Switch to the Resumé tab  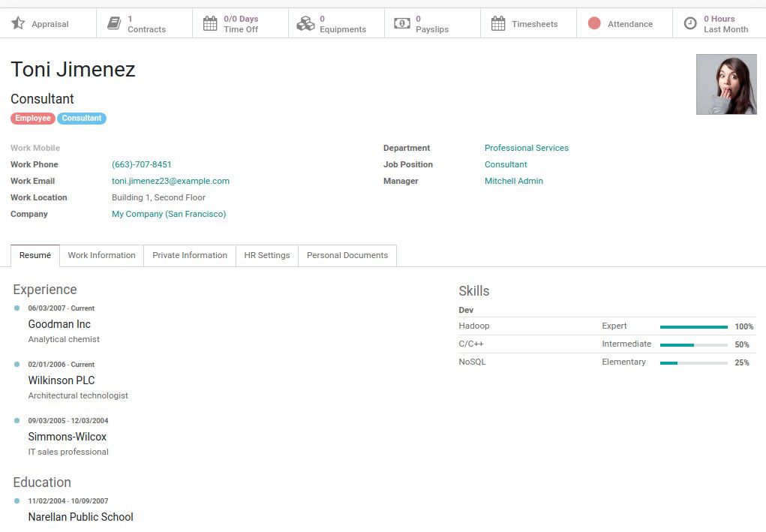[x=35, y=256]
